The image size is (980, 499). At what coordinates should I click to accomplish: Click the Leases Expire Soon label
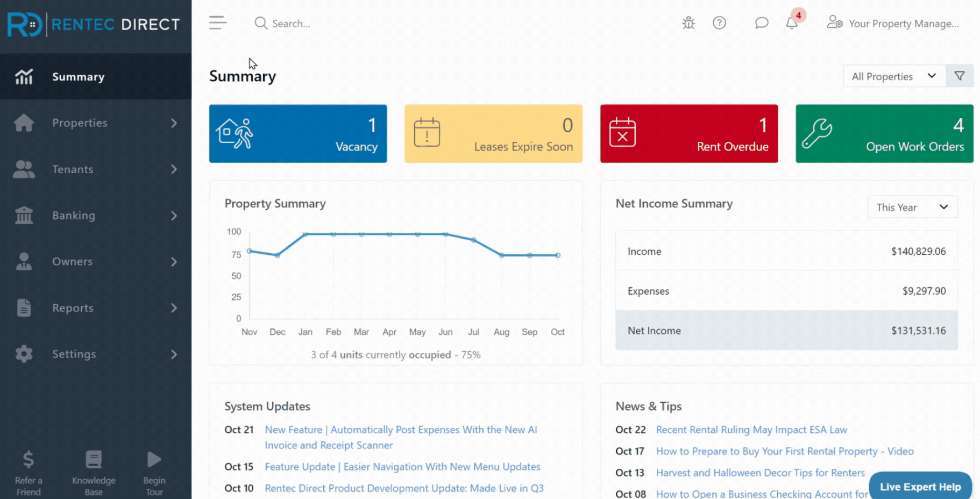pos(523,147)
